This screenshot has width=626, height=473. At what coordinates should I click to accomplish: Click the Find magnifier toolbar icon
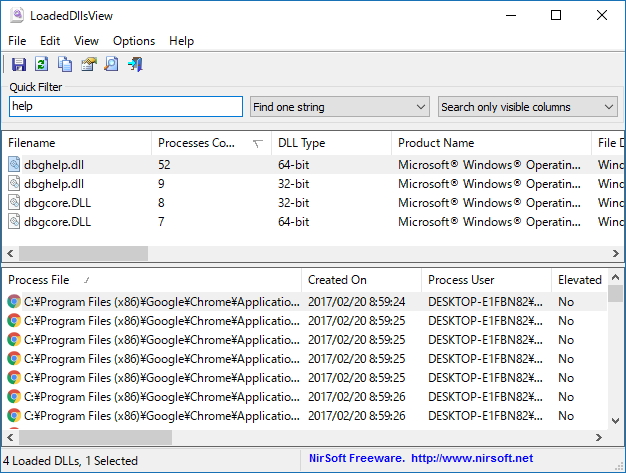pyautogui.click(x=111, y=65)
